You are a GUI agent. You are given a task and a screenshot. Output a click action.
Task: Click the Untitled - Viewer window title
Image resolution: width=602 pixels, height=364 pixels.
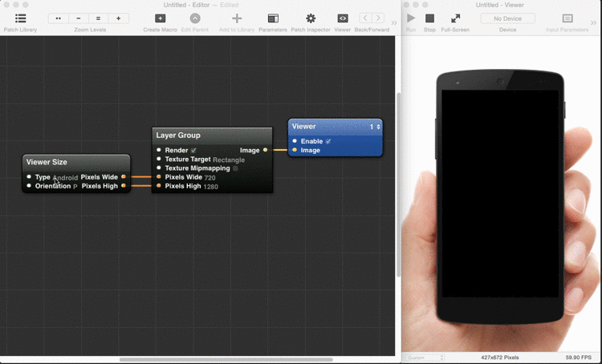pos(499,5)
